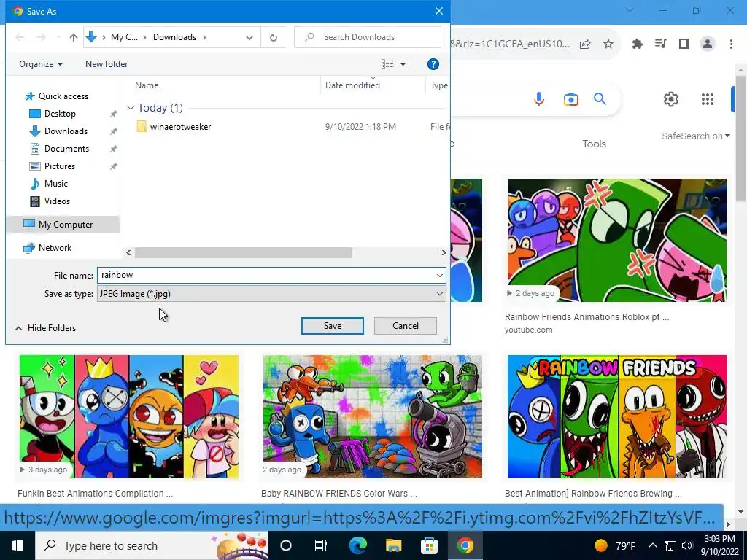The image size is (747, 560).
Task: Open the File name history dropdown
Action: (439, 275)
